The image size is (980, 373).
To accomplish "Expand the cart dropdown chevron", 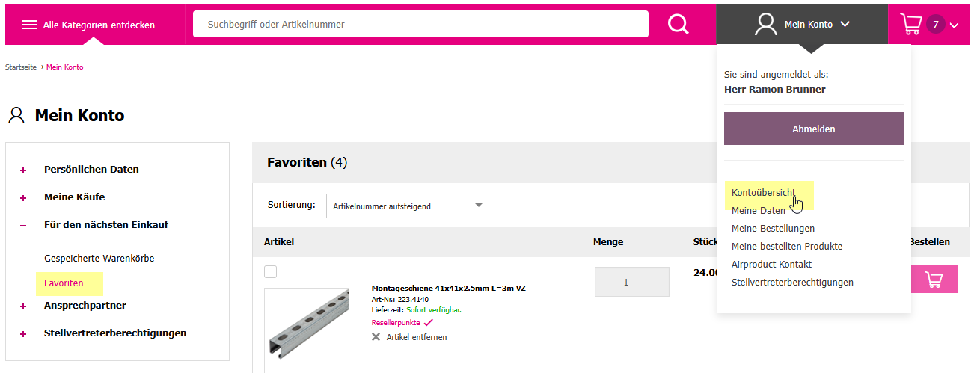I will click(x=954, y=25).
